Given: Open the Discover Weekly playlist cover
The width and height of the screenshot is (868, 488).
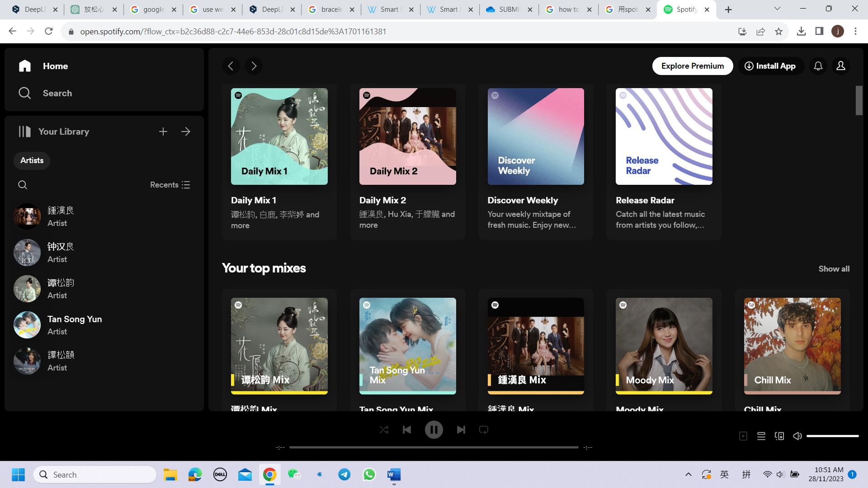Looking at the screenshot, I should [535, 136].
